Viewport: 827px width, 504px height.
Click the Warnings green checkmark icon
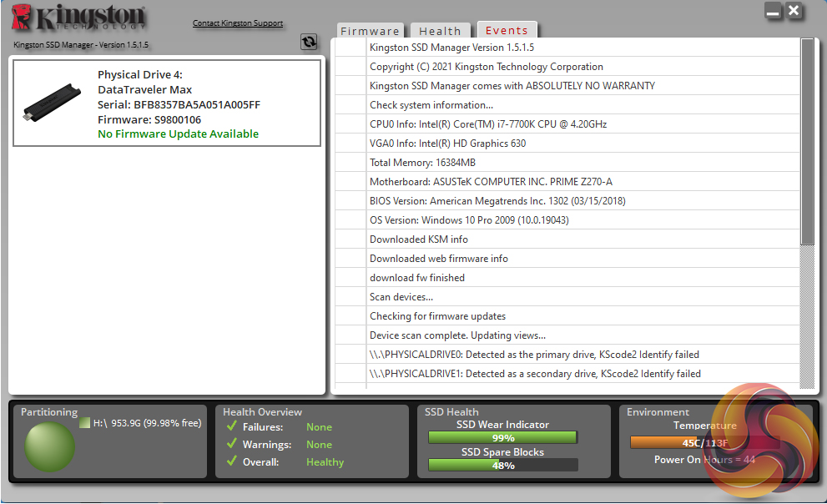231,443
